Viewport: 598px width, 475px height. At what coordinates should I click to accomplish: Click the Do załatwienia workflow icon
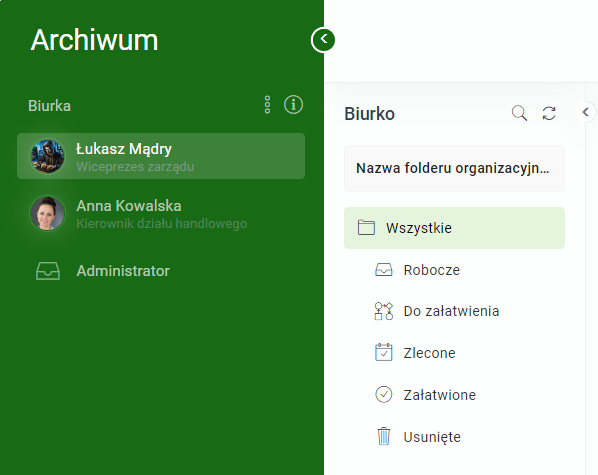click(x=384, y=311)
